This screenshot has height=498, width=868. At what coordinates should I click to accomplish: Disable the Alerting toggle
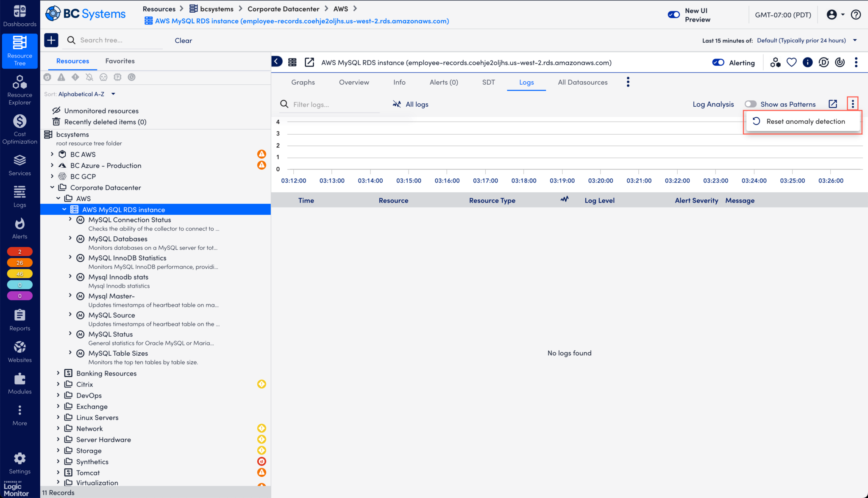coord(718,62)
